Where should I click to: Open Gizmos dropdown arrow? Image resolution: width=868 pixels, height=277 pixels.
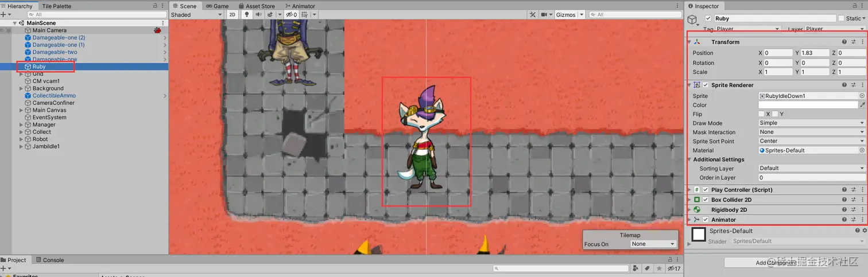tap(582, 15)
